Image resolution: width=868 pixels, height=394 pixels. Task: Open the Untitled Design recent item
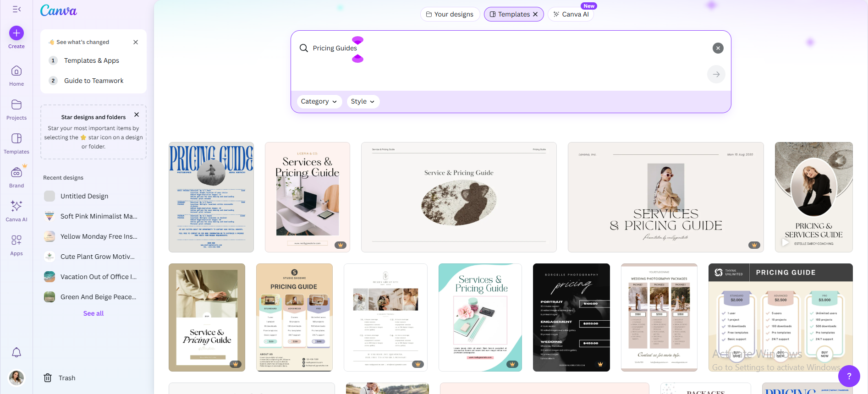[x=93, y=196]
